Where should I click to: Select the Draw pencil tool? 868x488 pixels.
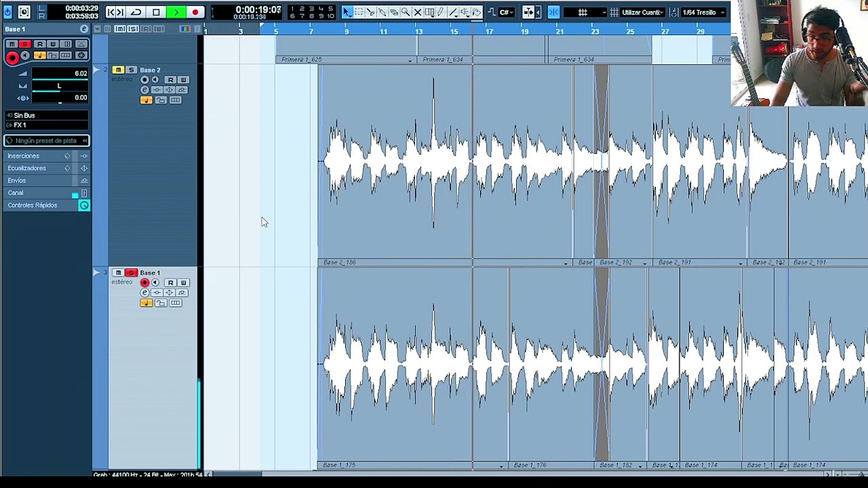click(441, 12)
